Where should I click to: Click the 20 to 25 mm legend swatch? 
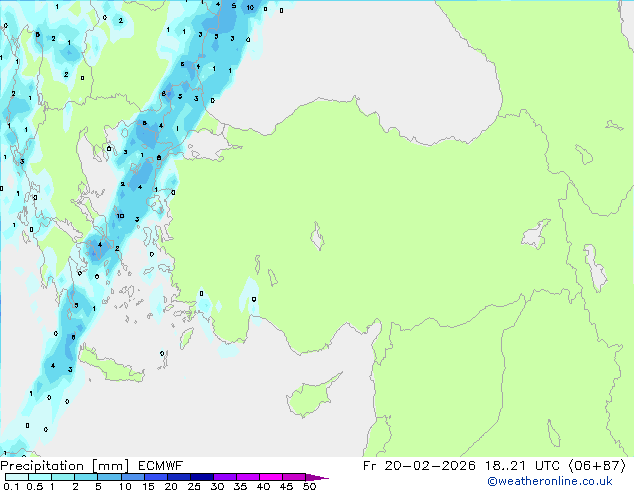point(178,477)
